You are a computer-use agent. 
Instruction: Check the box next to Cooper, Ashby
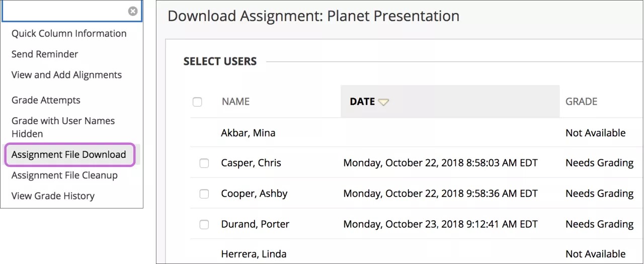204,194
